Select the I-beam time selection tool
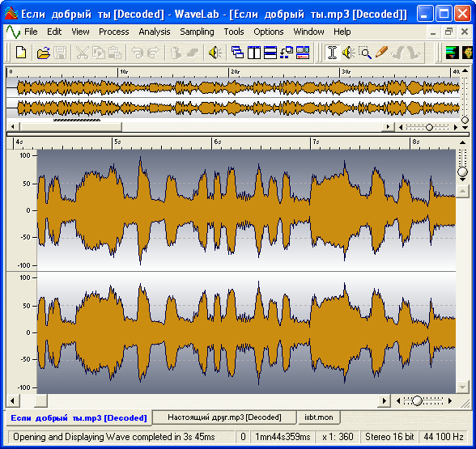 [x=332, y=53]
